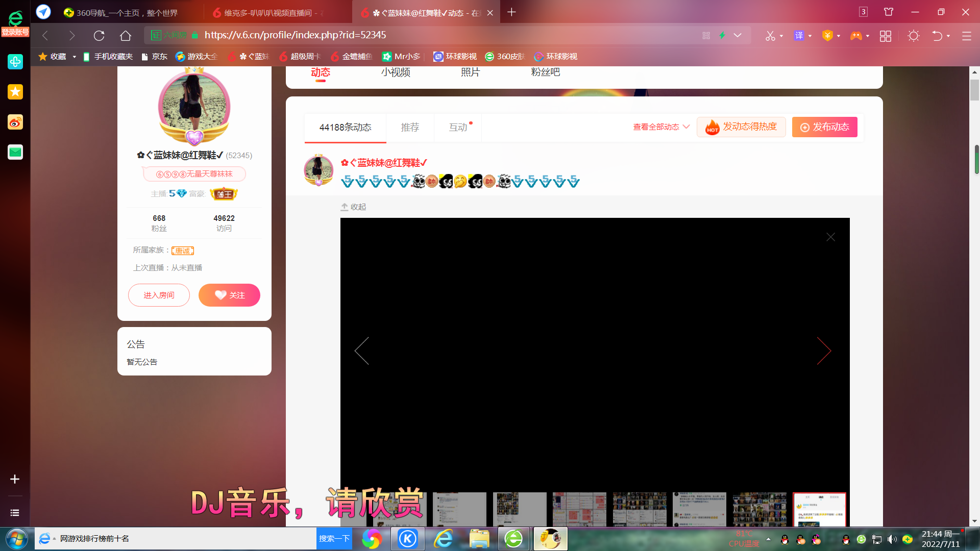980x551 pixels.
Task: Switch to the 小视频 tab
Action: tap(396, 72)
